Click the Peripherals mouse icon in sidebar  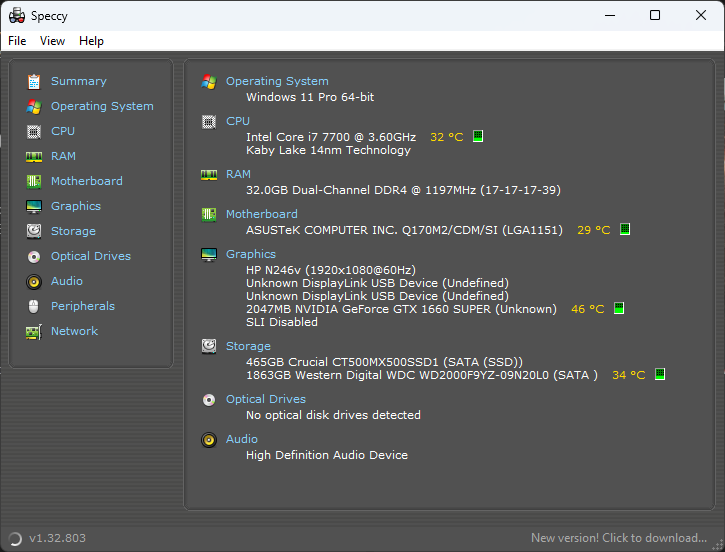click(33, 307)
